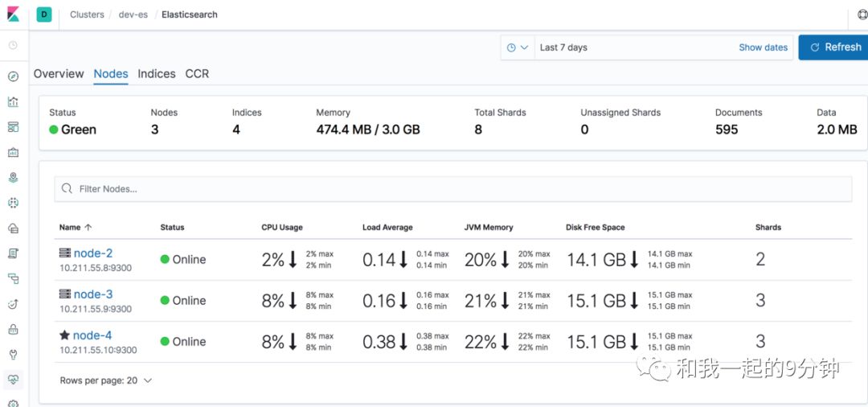
Task: Switch to the Indices tab
Action: pyautogui.click(x=156, y=74)
